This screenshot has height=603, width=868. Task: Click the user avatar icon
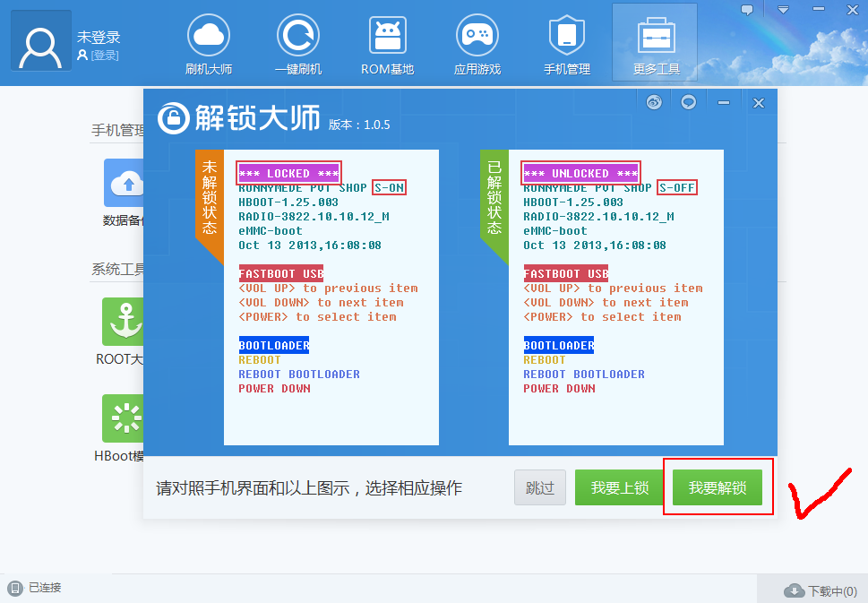point(41,41)
